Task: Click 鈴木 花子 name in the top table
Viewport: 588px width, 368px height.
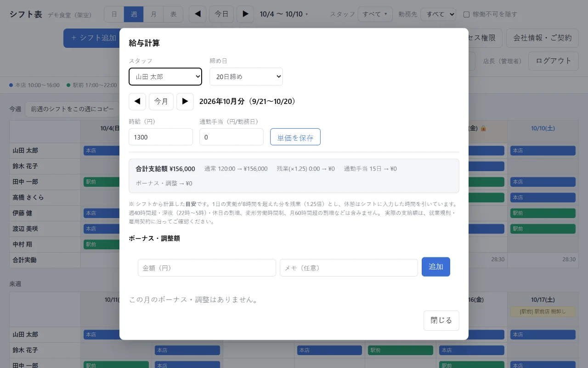Action: point(25,166)
